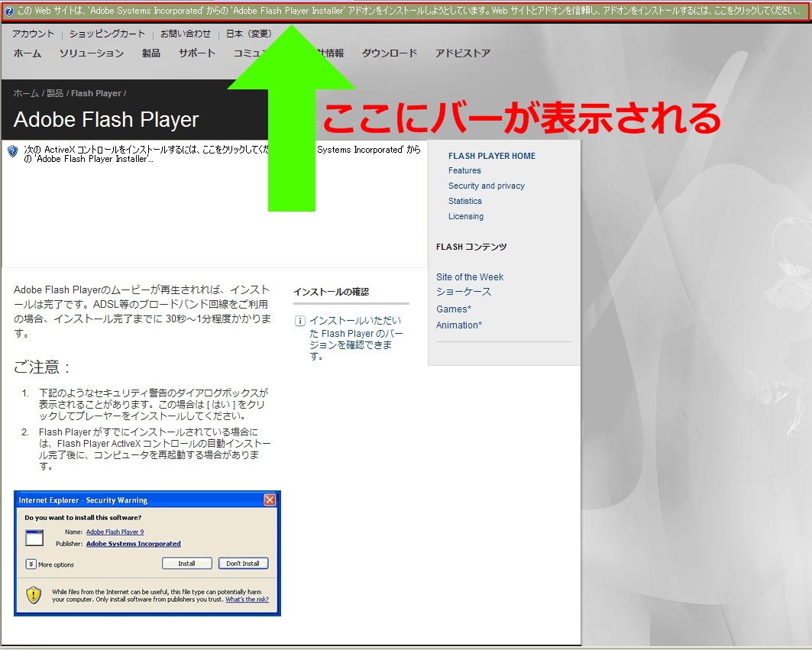This screenshot has height=650, width=812.
Task: Open the アドビストア menu
Action: coord(463,53)
